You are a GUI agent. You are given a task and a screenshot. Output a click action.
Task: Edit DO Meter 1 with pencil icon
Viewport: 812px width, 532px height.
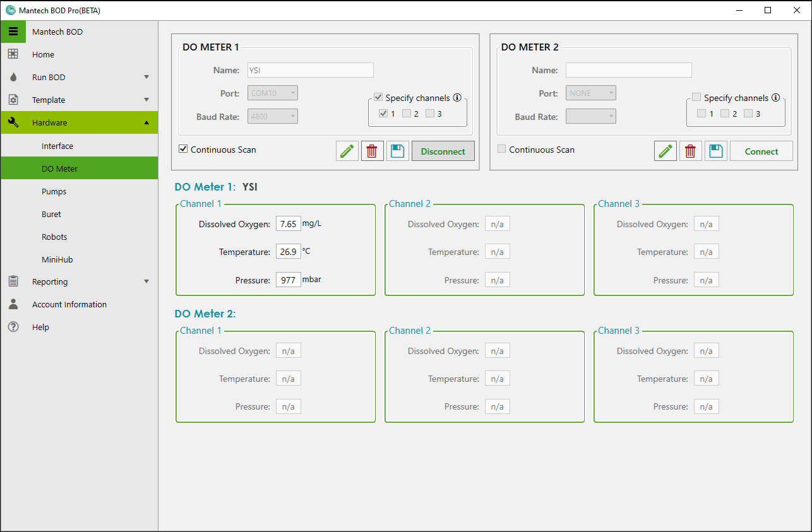click(x=347, y=151)
